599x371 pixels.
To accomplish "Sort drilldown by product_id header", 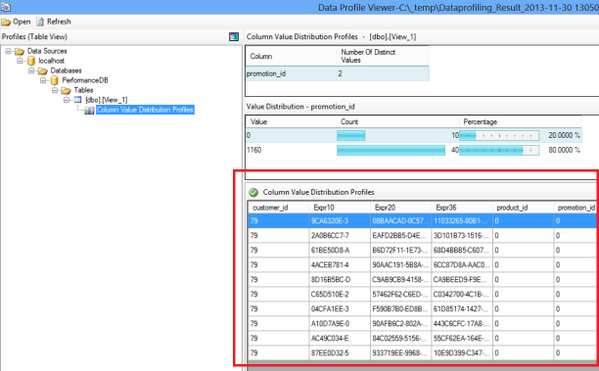I will click(523, 207).
